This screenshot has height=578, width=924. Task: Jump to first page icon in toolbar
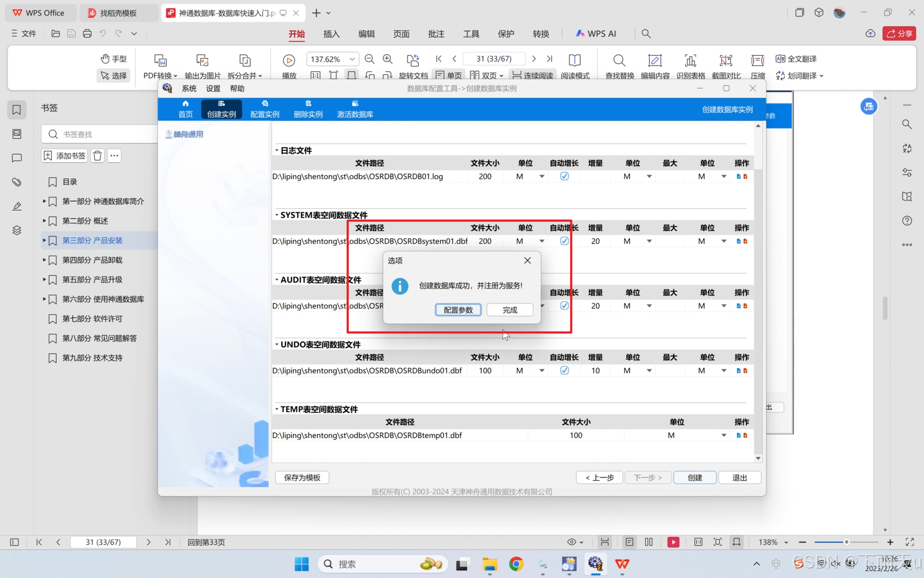tap(439, 59)
